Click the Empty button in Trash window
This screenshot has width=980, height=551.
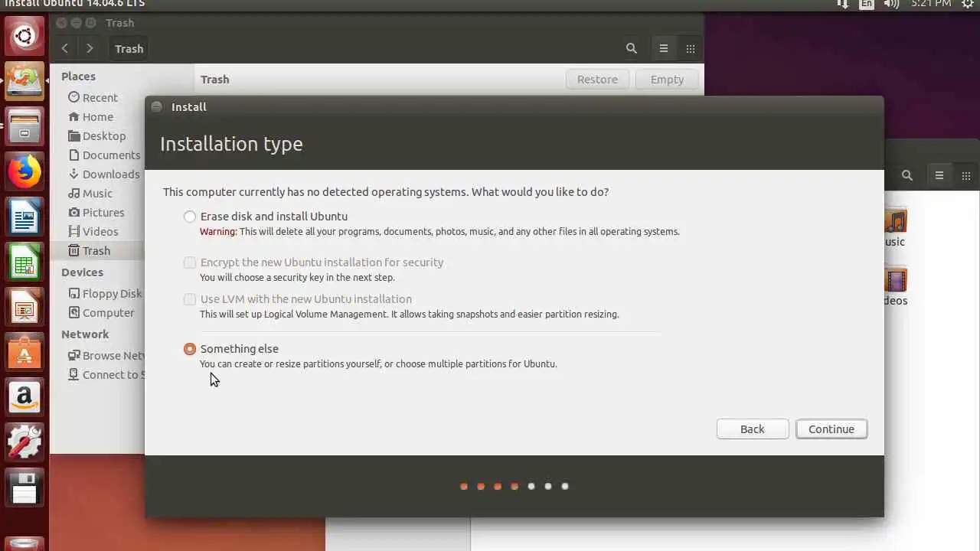pyautogui.click(x=667, y=80)
